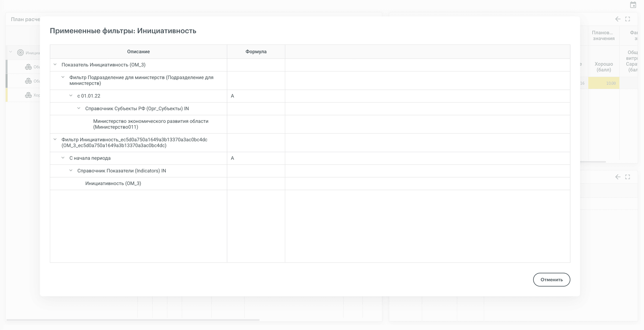644x330 pixels.
Task: Click the Отменить button
Action: coord(552,279)
